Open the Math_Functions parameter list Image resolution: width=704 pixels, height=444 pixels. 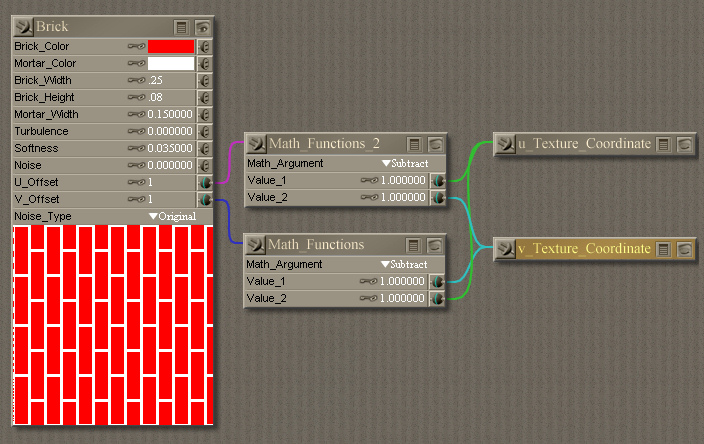[x=413, y=246]
